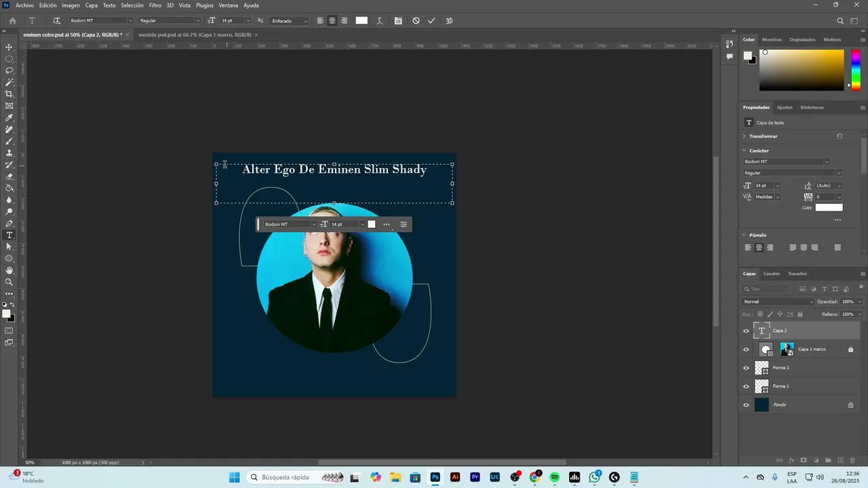Hide the upper Forma 1 layer
This screenshot has width=868, height=488.
click(x=746, y=368)
